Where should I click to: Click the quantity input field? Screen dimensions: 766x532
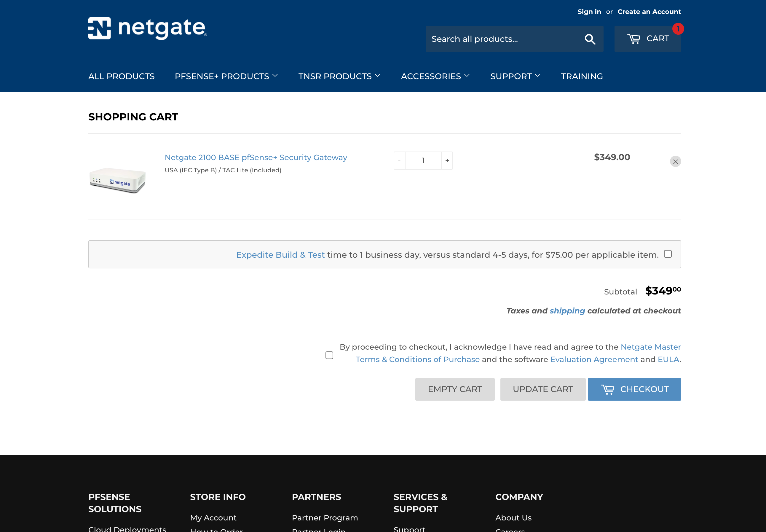click(x=423, y=161)
